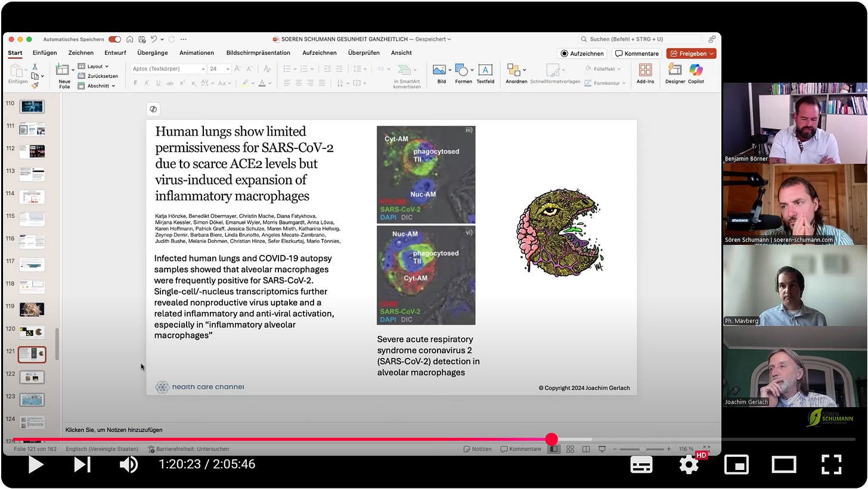Open the Kommentare pane button
The image size is (868, 489).
[637, 54]
